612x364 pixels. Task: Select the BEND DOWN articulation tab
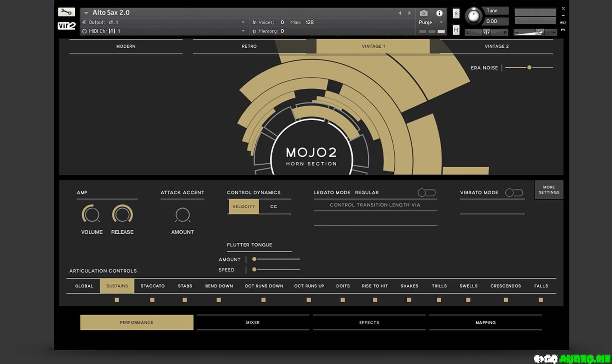[219, 286]
